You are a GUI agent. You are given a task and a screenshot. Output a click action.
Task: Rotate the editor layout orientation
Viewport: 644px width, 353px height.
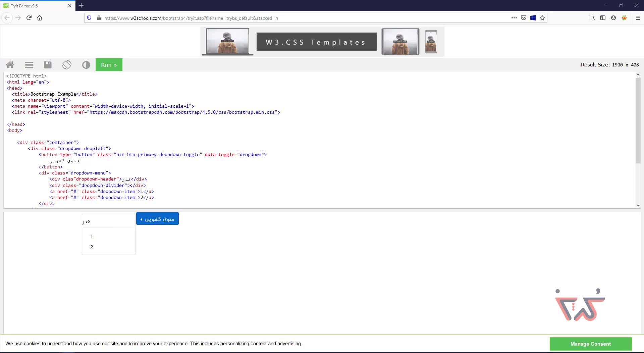point(67,65)
